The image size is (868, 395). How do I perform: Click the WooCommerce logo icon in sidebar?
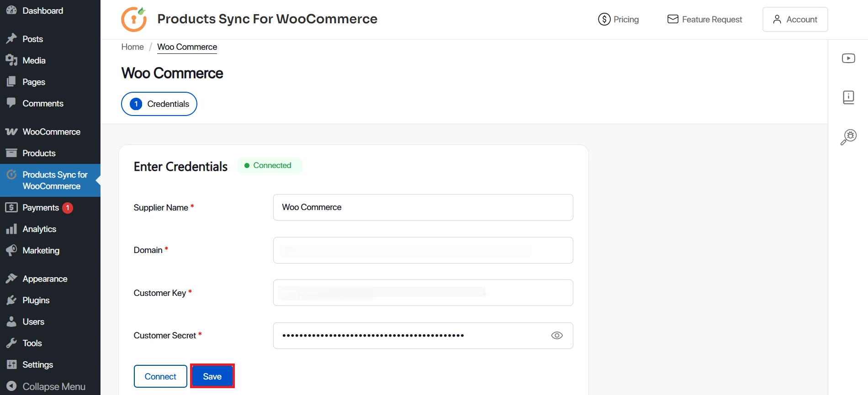point(11,132)
